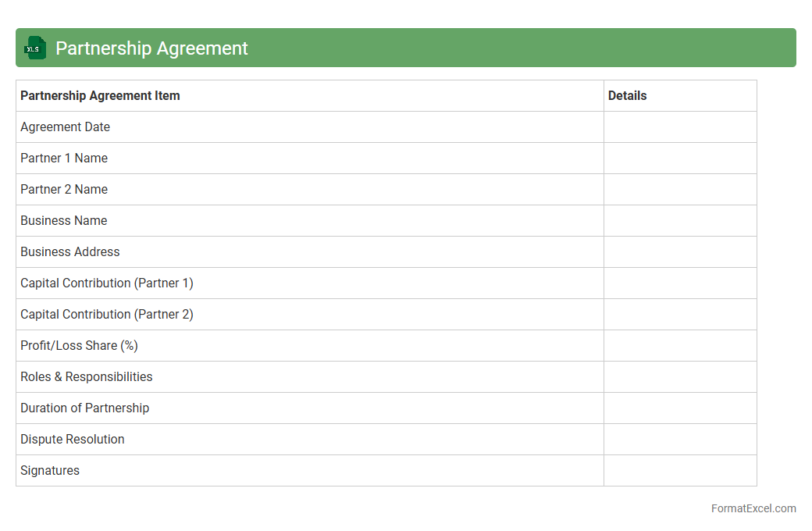Select the Capital Contribution (Partner 2) details cell
Viewport: 812px width, 531px height.
pos(680,315)
